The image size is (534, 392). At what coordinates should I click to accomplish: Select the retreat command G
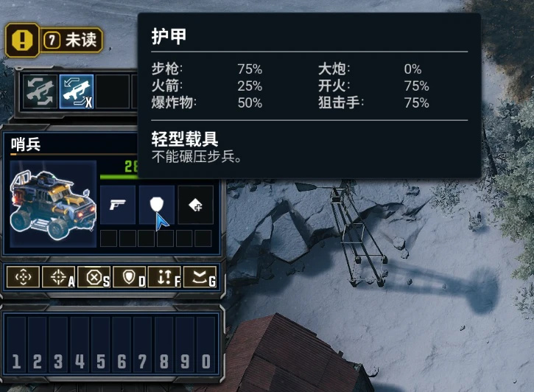tap(200, 278)
